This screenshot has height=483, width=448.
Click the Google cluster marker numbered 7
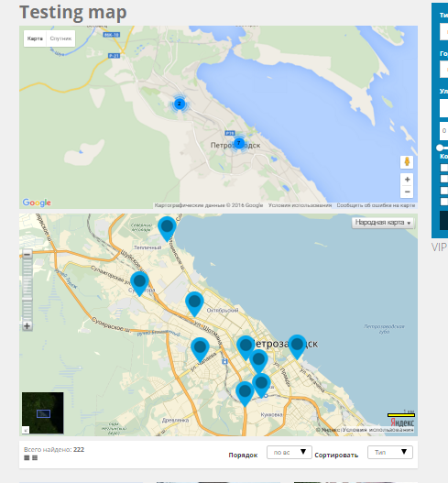[239, 143]
